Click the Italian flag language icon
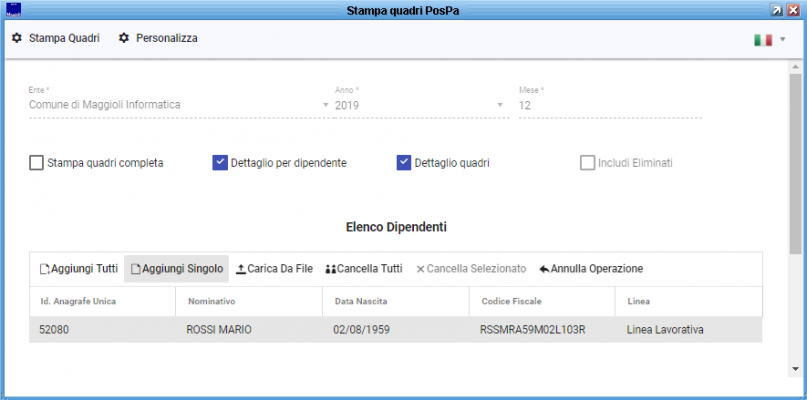 tap(763, 40)
